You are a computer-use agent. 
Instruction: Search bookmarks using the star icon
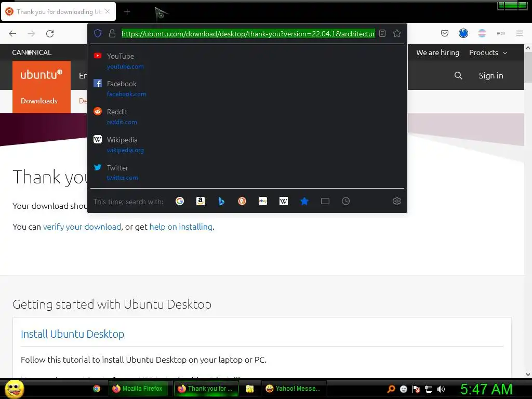click(x=304, y=201)
